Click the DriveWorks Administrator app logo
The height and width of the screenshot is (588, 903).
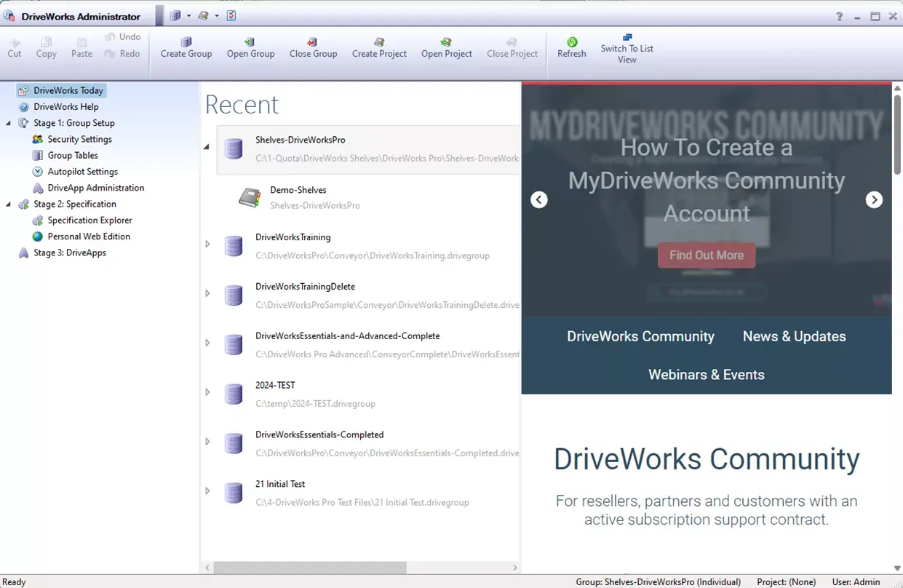click(x=10, y=16)
